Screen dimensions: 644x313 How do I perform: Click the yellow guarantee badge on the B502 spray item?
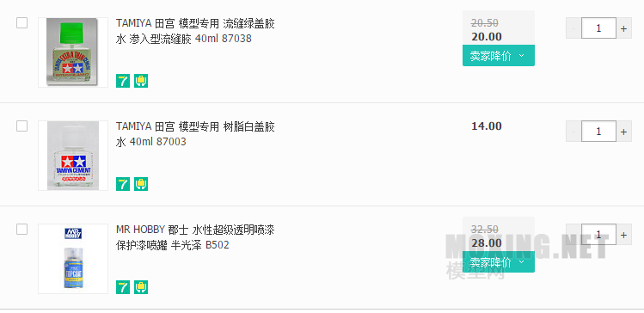click(141, 287)
